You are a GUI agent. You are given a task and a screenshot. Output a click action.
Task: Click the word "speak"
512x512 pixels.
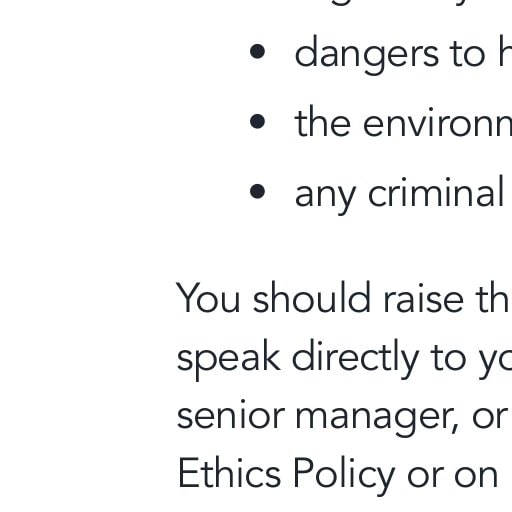229,358
